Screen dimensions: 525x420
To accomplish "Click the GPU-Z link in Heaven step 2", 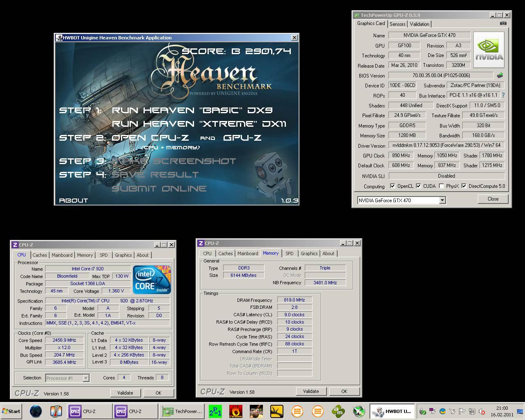I will coord(242,138).
